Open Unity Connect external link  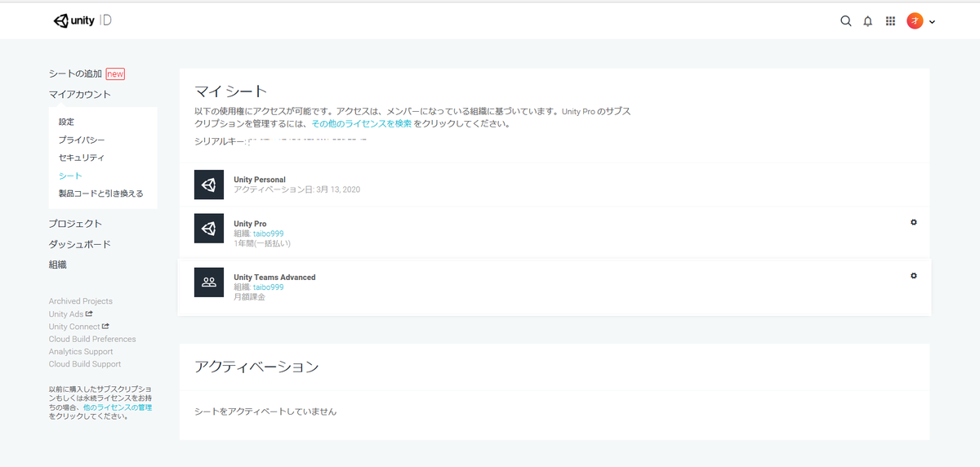point(79,327)
